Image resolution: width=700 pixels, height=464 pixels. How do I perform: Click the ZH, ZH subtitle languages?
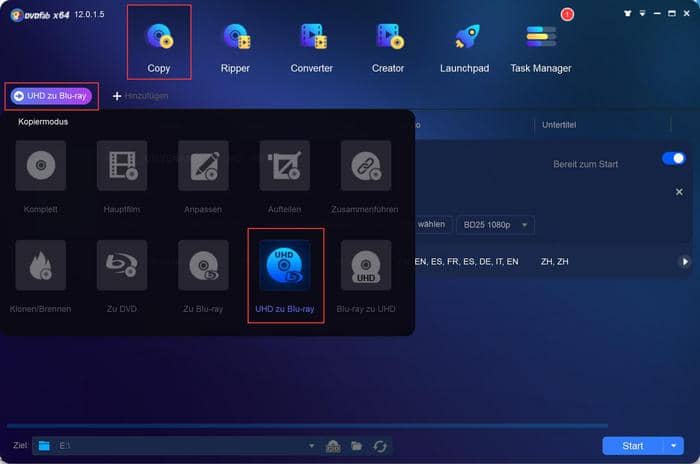(554, 262)
